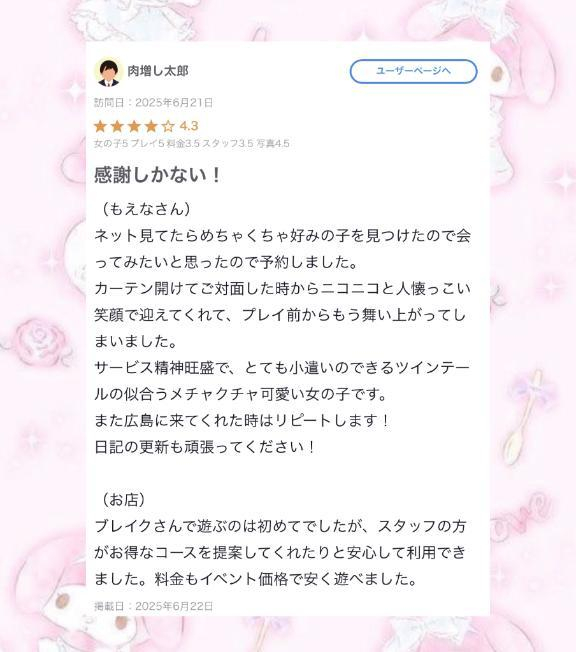Click the review title 感謝しかない!
The image size is (576, 652).
(158, 175)
